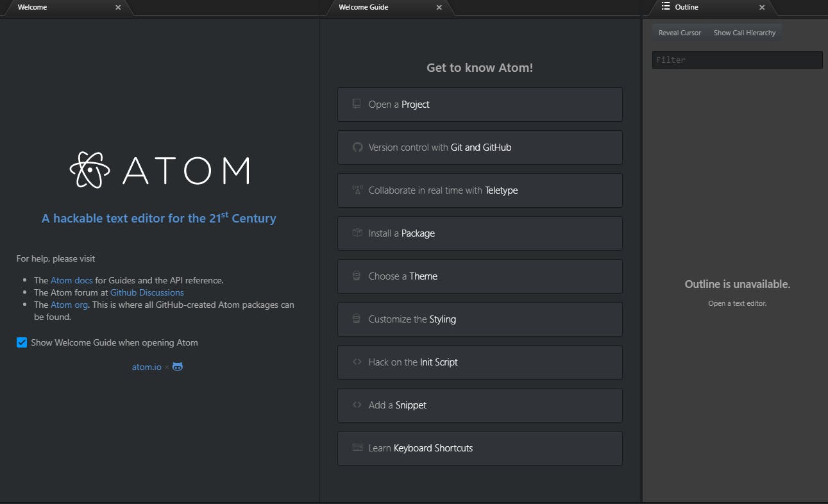Click the Reveal Cursor button
Viewport: 828px width, 504px height.
click(x=680, y=33)
